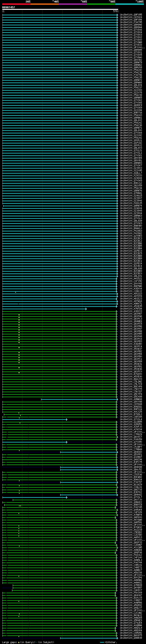This screenshot has height=644, width=146.
Task: Select hit label UniRef100_Q1PBI3
Action: click(x=131, y=251)
